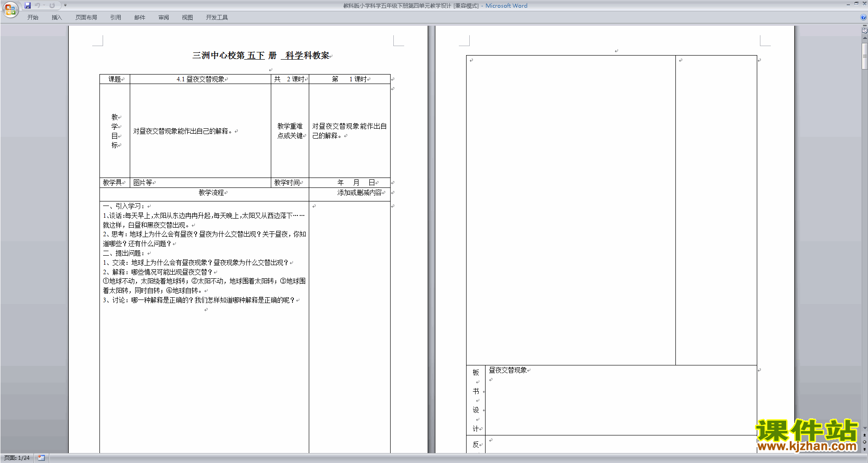
Task: Open the 开发工具 ribbon tab
Action: tap(217, 18)
